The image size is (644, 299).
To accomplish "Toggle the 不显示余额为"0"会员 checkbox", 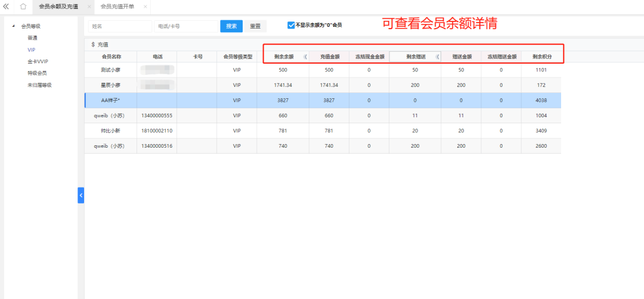I will (291, 25).
